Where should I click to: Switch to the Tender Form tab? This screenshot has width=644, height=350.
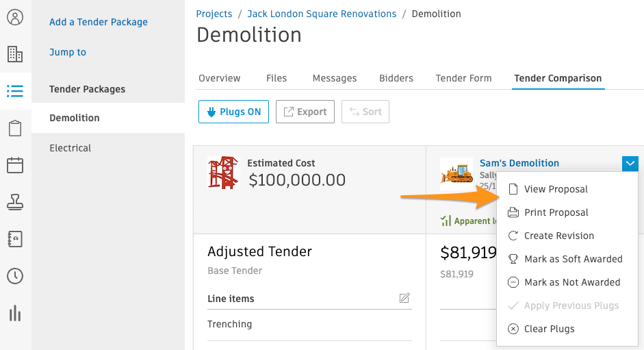click(463, 78)
